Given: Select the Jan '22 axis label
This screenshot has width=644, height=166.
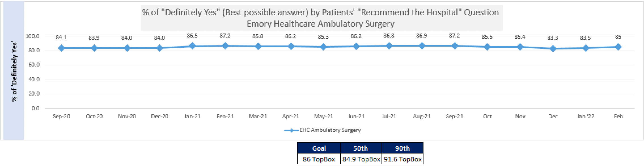Looking at the screenshot, I should tap(586, 117).
